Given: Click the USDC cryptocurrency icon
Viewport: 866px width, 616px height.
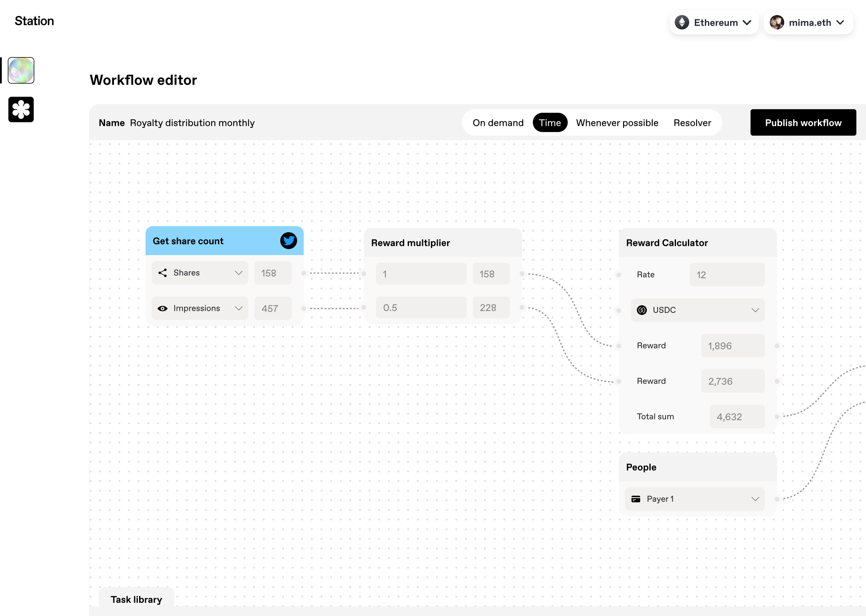Looking at the screenshot, I should click(x=641, y=310).
